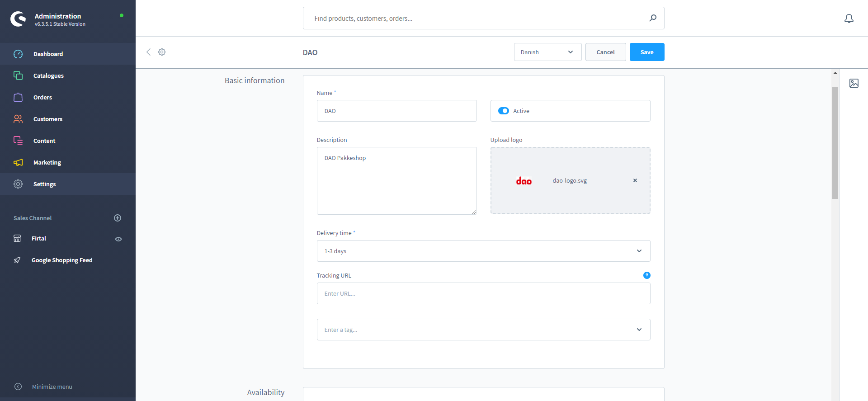Open Marketing menu item
This screenshot has width=868, height=401.
click(68, 162)
